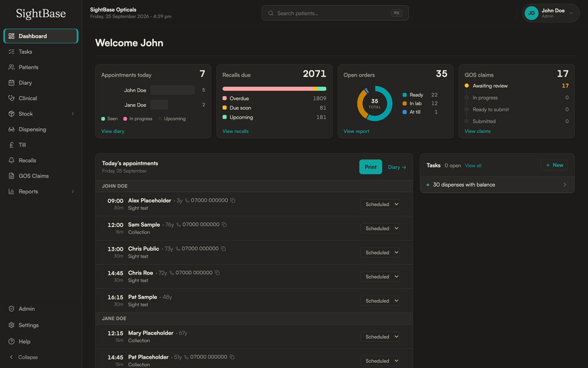
Task: Expand the Reports submenu chevron
Action: click(73, 191)
